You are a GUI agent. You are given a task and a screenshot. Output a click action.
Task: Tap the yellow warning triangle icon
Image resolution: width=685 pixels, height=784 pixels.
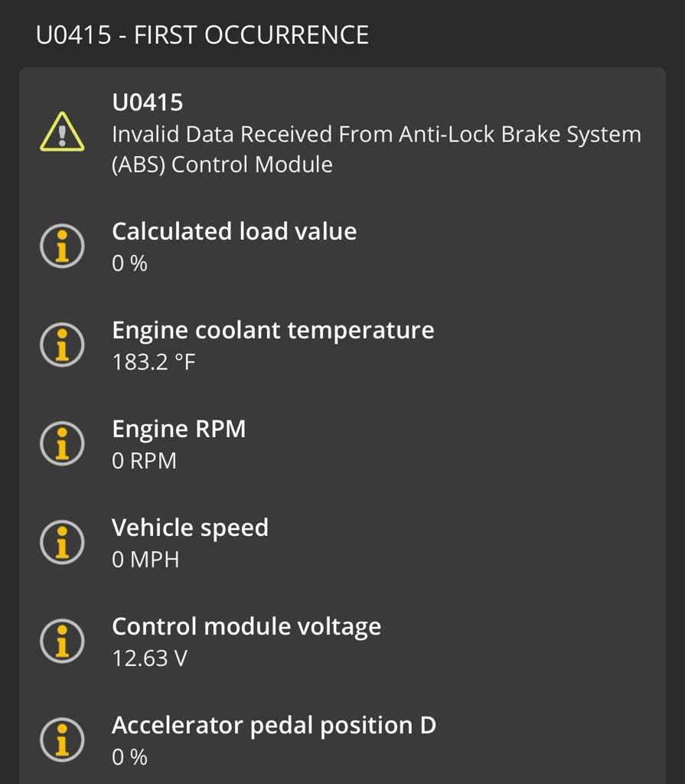[x=62, y=132]
